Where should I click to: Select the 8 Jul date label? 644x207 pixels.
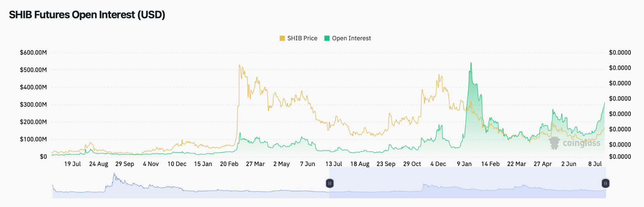click(595, 164)
